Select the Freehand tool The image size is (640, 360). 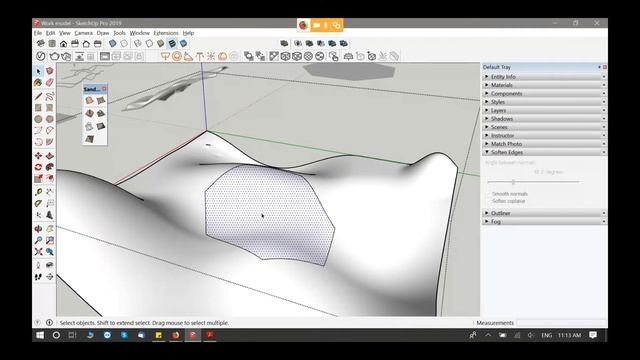50,97
